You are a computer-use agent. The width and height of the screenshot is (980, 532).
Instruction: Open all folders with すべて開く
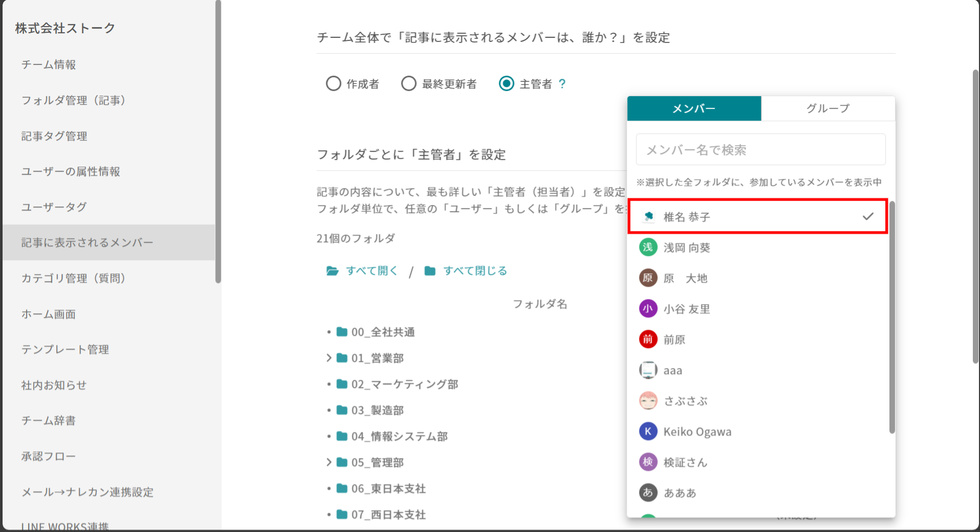(362, 271)
